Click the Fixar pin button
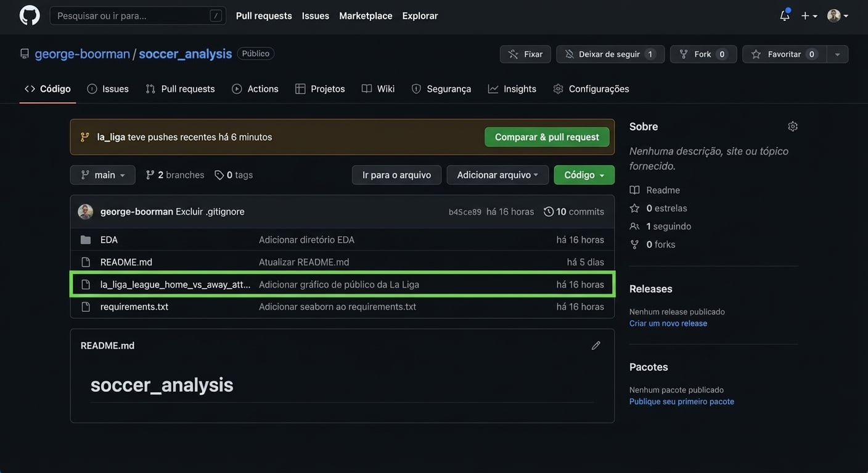Screen dimensions: 868x473 (525, 54)
